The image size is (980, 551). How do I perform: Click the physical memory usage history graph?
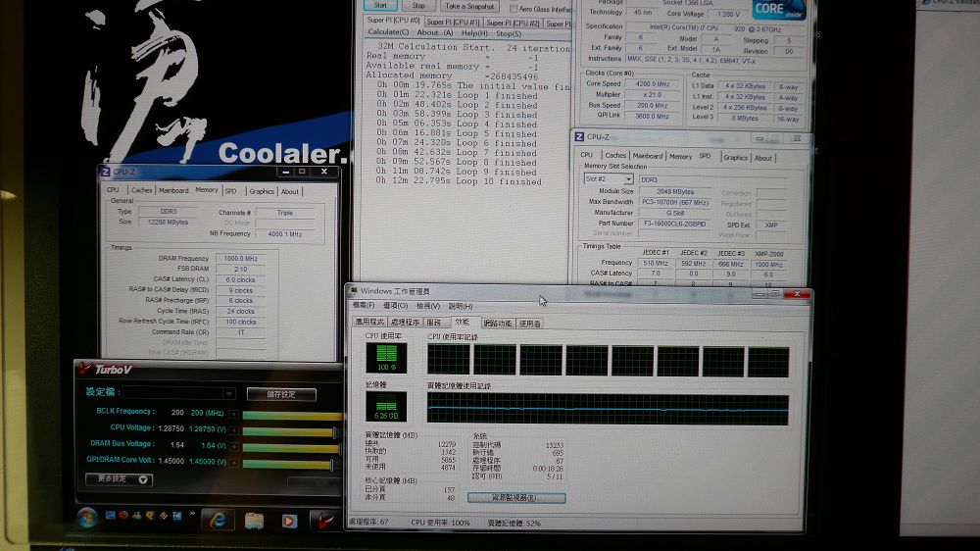pyautogui.click(x=608, y=409)
